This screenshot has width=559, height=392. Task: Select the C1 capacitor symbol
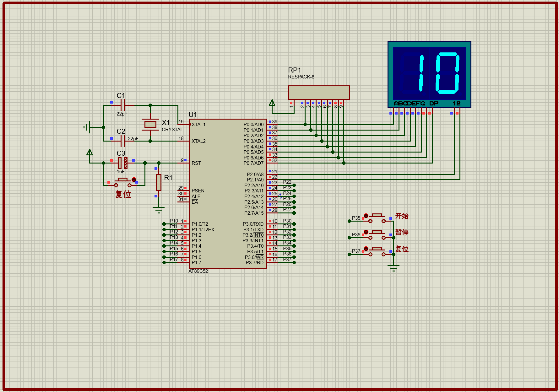click(x=123, y=105)
